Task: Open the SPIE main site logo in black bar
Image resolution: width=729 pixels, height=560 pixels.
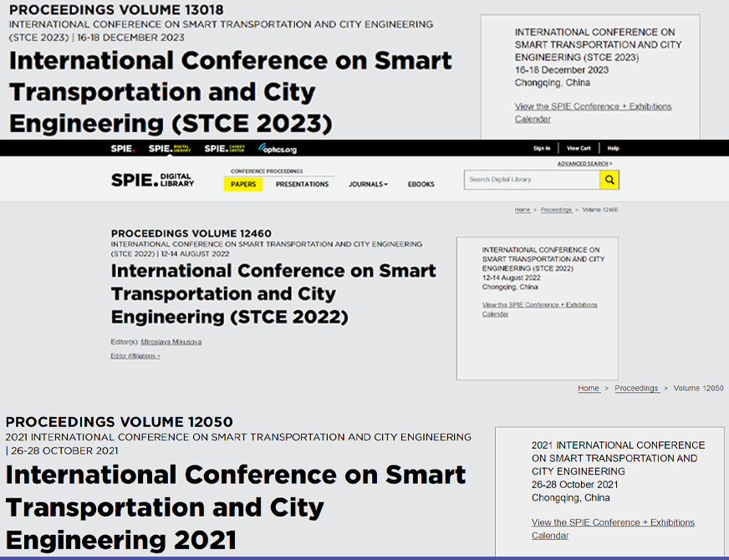Action: pyautogui.click(x=123, y=149)
